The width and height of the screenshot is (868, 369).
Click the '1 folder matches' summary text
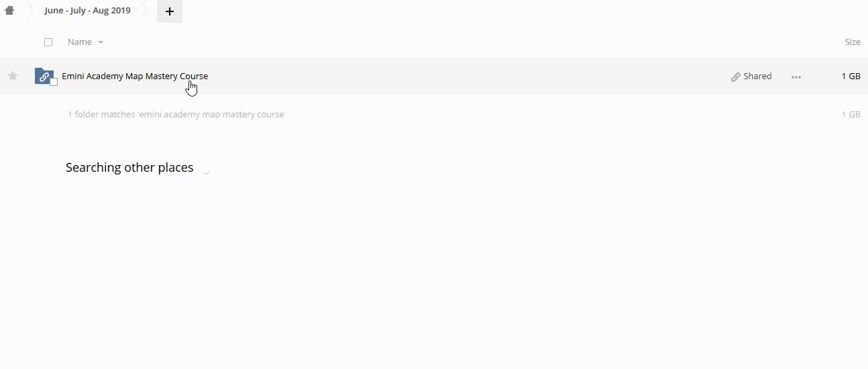pyautogui.click(x=177, y=114)
